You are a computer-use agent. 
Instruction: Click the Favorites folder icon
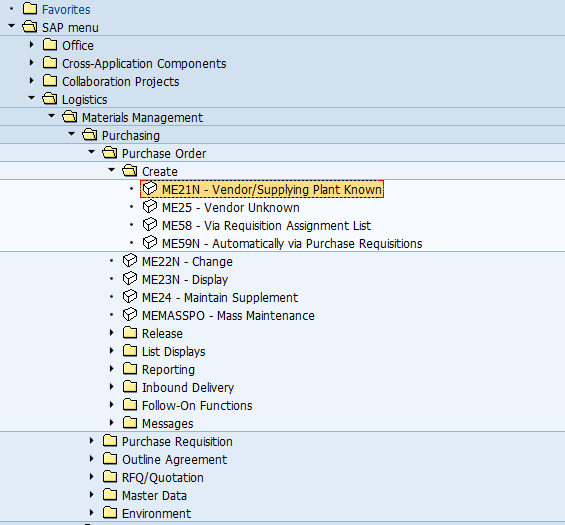point(30,9)
